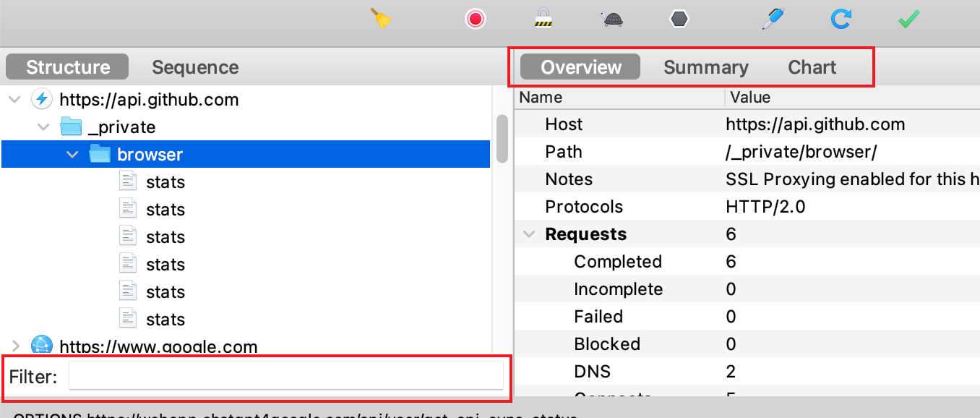Viewport: 980px width, 418px height.
Task: Collapse the _private folder
Action: click(45, 127)
